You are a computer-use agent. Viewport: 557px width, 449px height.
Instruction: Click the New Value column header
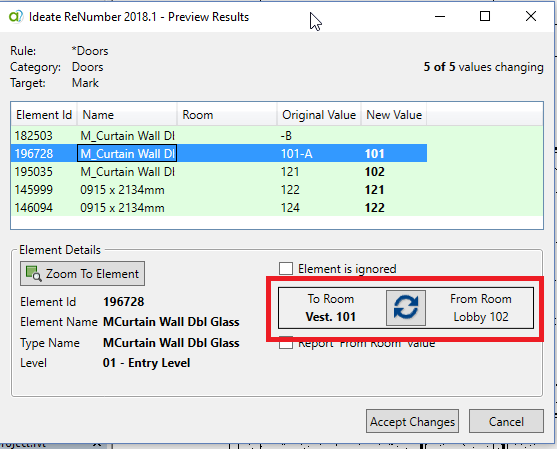click(x=394, y=115)
